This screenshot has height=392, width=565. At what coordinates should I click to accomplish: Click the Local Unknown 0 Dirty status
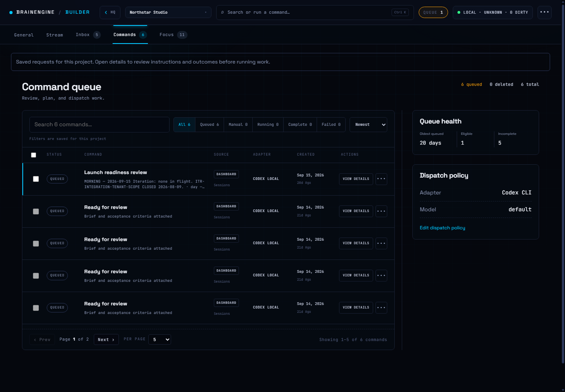493,13
